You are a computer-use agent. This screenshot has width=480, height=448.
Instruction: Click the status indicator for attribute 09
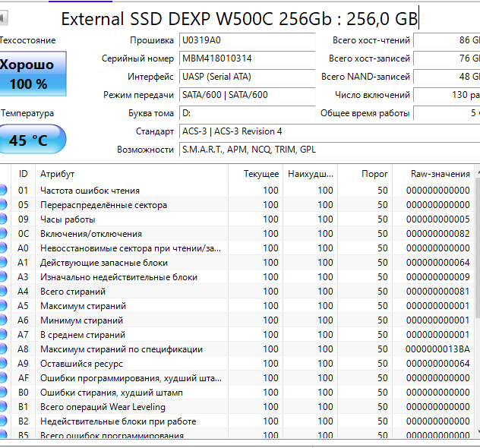[x=3, y=219]
